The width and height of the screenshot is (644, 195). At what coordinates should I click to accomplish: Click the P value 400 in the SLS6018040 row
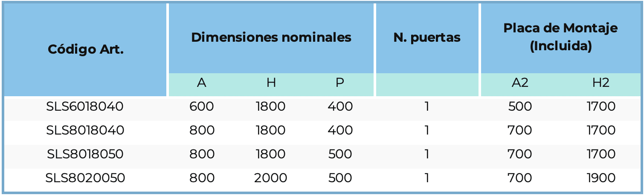pos(340,106)
